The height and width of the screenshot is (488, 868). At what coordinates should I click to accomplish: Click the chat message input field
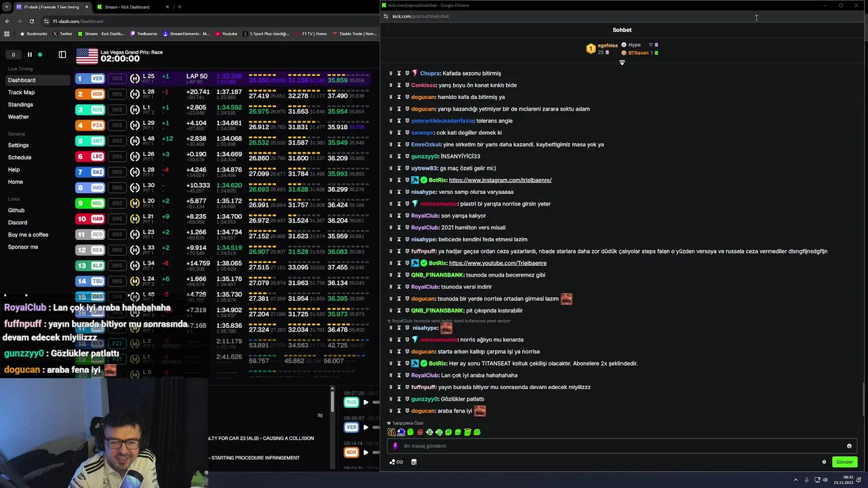coord(620,446)
